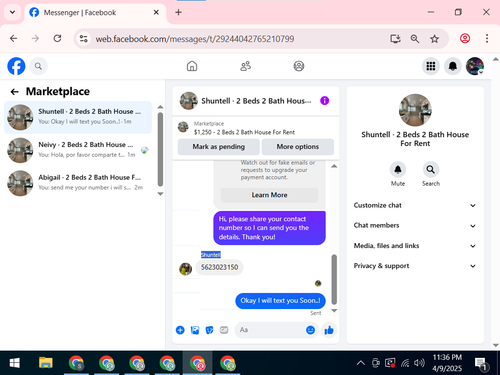The width and height of the screenshot is (500, 375).
Task: Select the Messenger | Facebook browser tab
Action: [x=95, y=13]
